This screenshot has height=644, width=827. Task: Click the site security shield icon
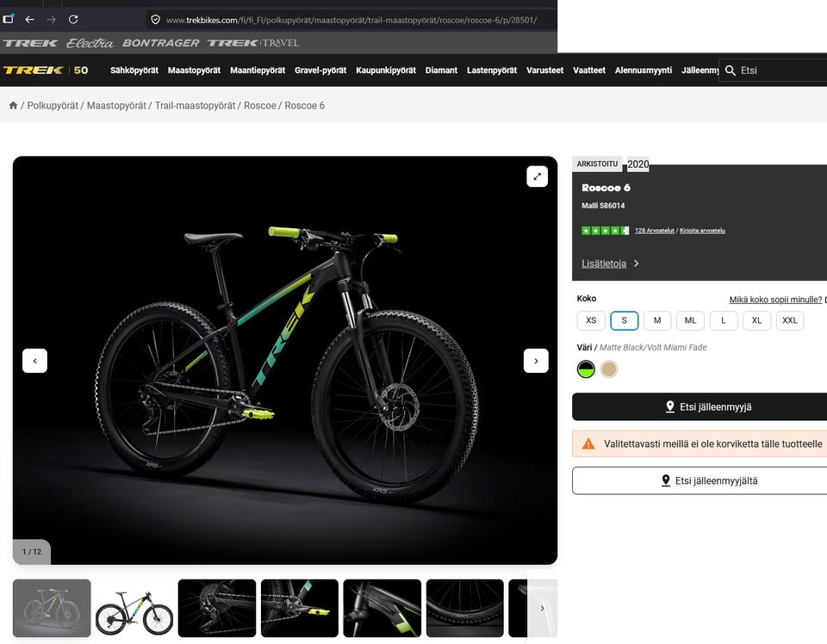coord(155,20)
